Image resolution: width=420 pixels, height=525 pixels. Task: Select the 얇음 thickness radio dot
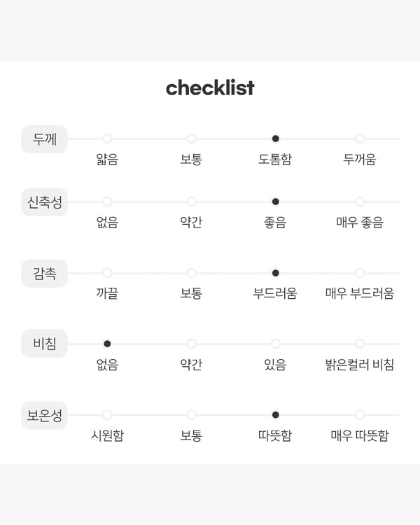(x=107, y=139)
